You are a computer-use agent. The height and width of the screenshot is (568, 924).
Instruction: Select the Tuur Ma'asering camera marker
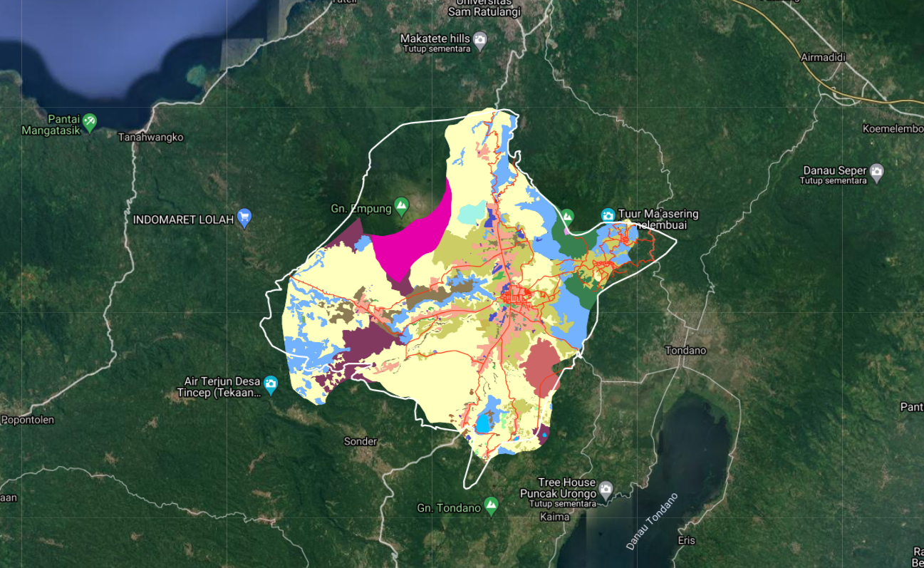coord(608,215)
